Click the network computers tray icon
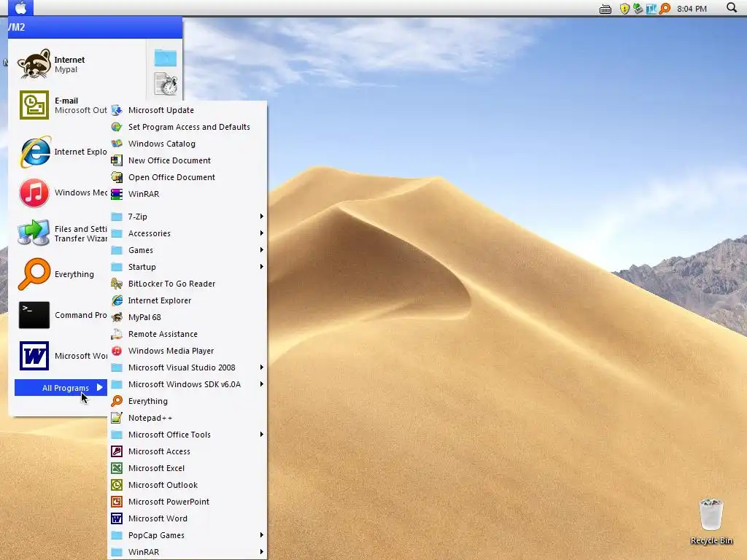 [x=638, y=9]
